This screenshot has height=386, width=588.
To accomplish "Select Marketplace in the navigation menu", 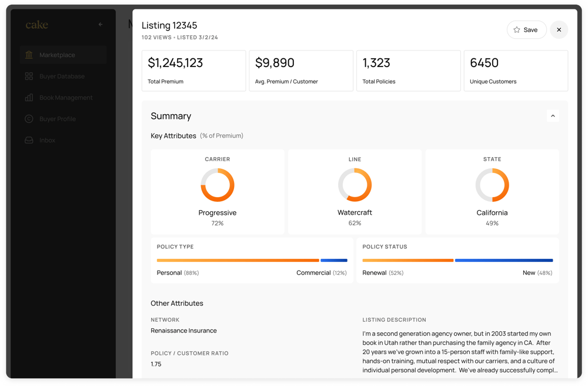I will (x=56, y=55).
